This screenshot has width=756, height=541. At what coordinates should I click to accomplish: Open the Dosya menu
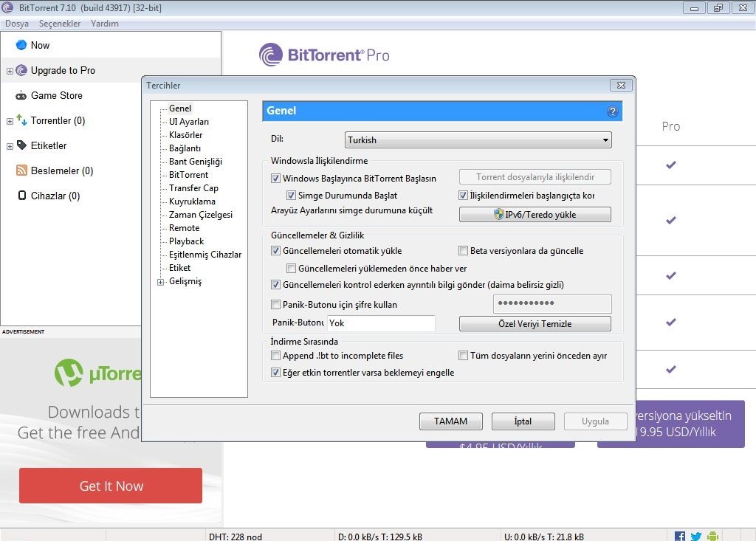coord(17,24)
